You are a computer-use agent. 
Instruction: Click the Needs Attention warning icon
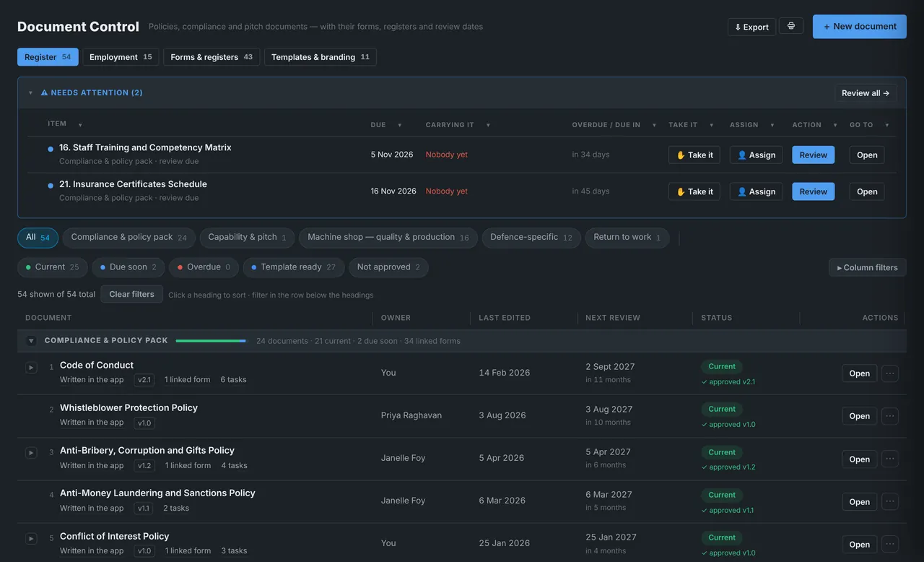click(44, 92)
